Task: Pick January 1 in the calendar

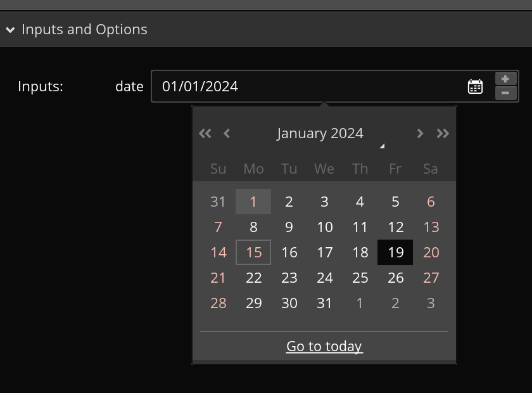Action: (253, 202)
